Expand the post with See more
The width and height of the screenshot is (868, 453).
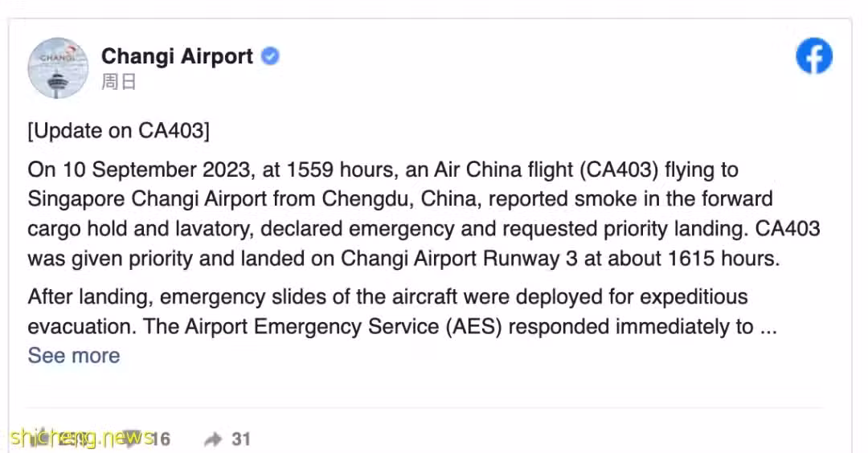coord(74,356)
